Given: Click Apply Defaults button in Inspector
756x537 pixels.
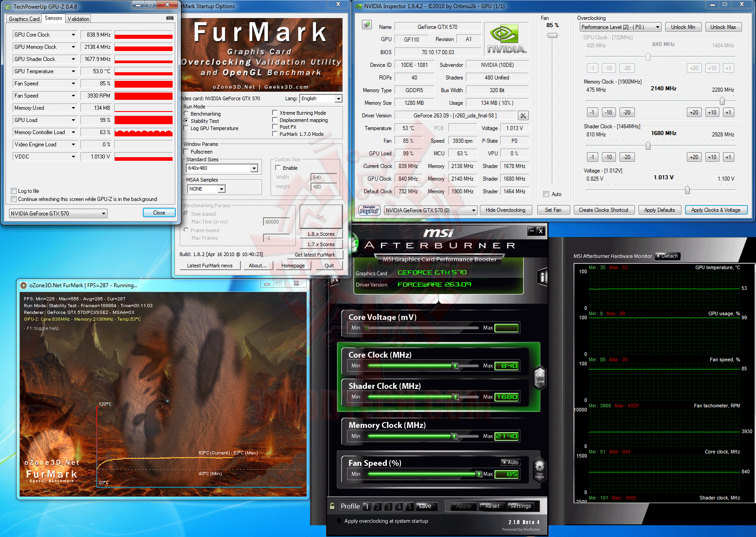Looking at the screenshot, I should coord(659,210).
